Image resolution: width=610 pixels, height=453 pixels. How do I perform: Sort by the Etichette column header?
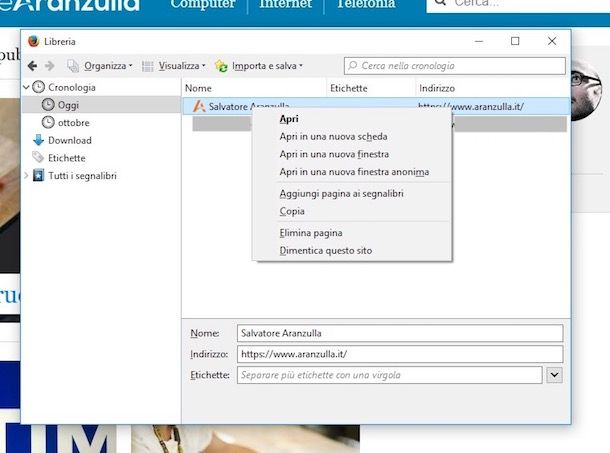point(371,88)
